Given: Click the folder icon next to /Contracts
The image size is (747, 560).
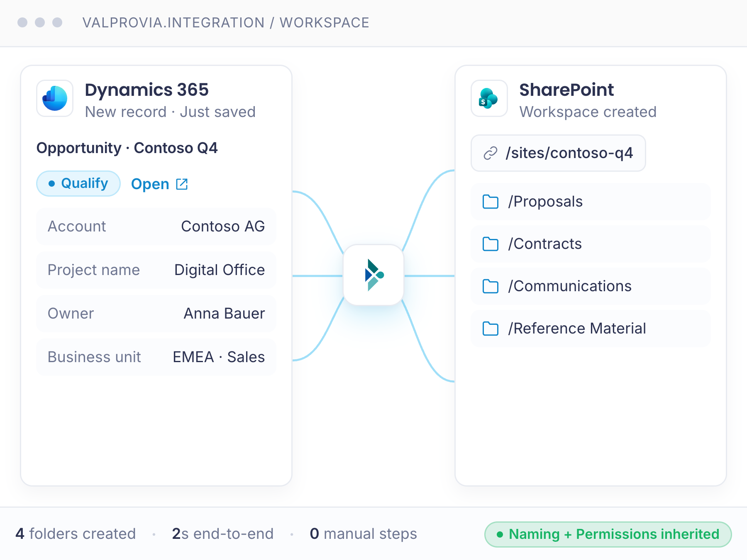Looking at the screenshot, I should 491,244.
